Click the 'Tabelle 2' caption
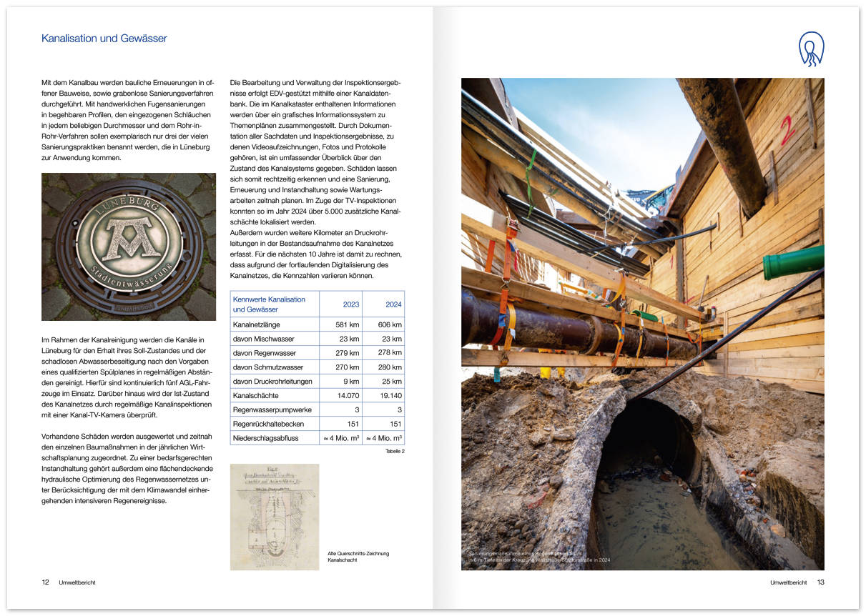Screen dimensions: 866x616 [x=395, y=451]
